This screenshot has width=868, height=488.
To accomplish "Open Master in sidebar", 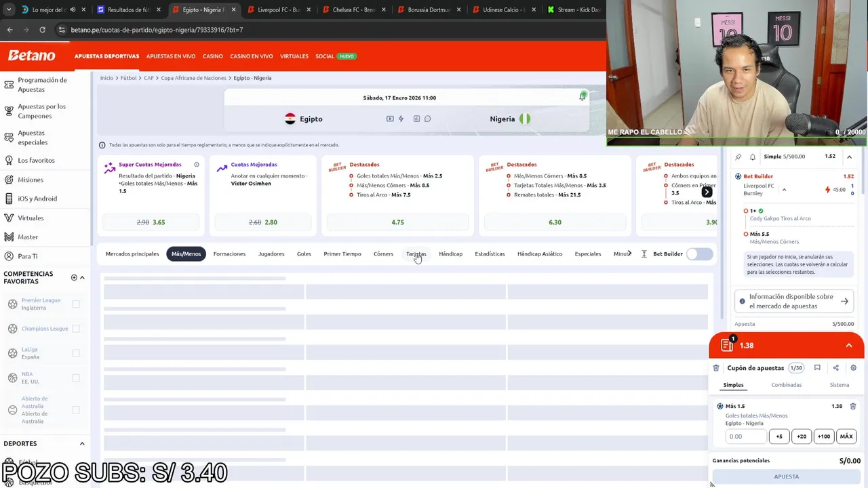I will (28, 237).
